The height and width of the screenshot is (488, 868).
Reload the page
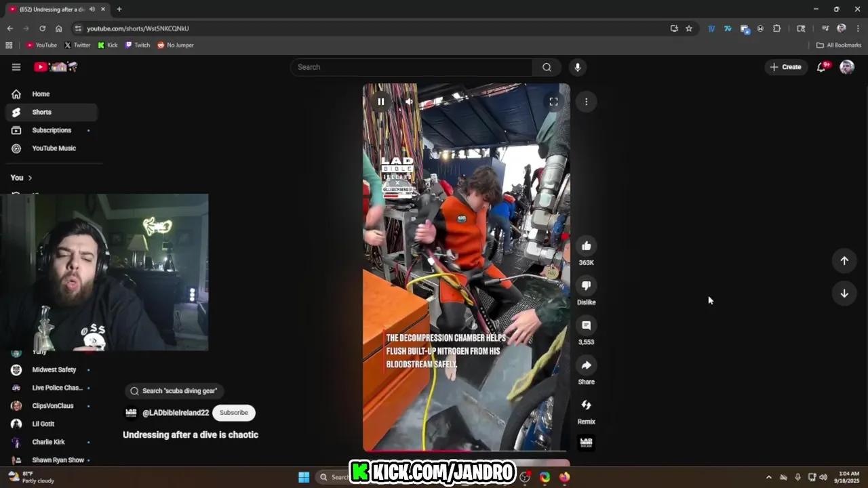click(42, 28)
